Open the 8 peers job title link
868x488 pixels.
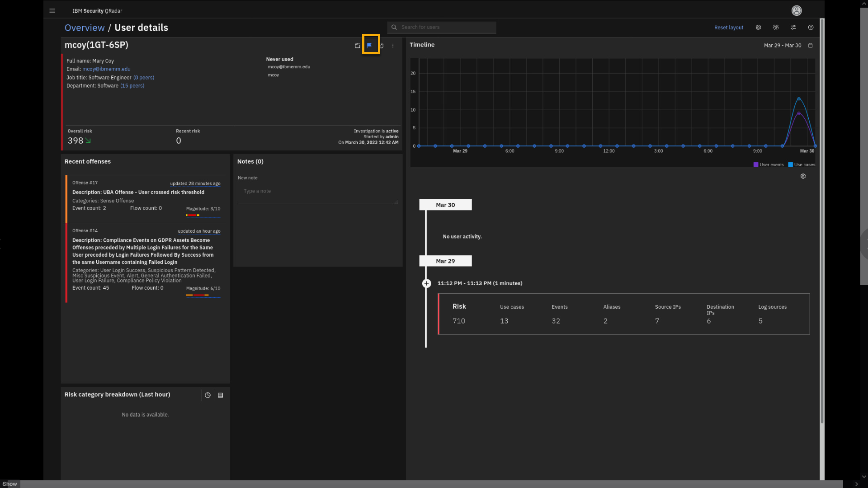point(143,78)
